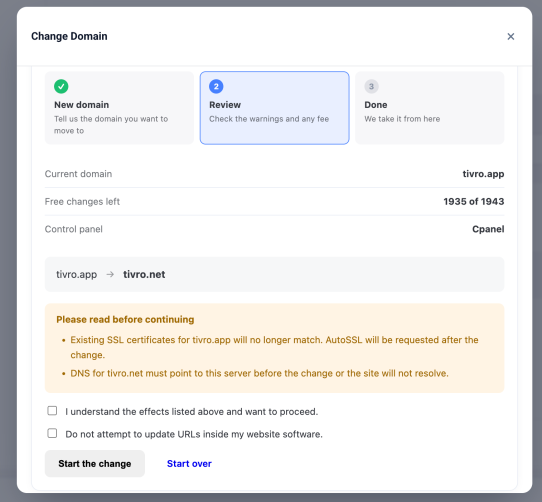
Task: Click the '1935 of 1943' free changes value
Action: pyautogui.click(x=474, y=202)
